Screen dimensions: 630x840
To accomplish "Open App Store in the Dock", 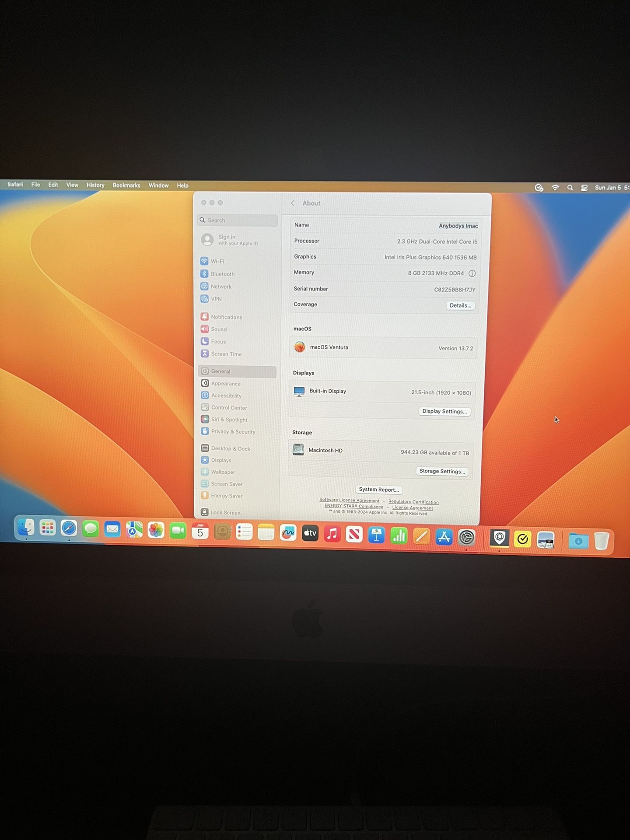I will coord(444,537).
